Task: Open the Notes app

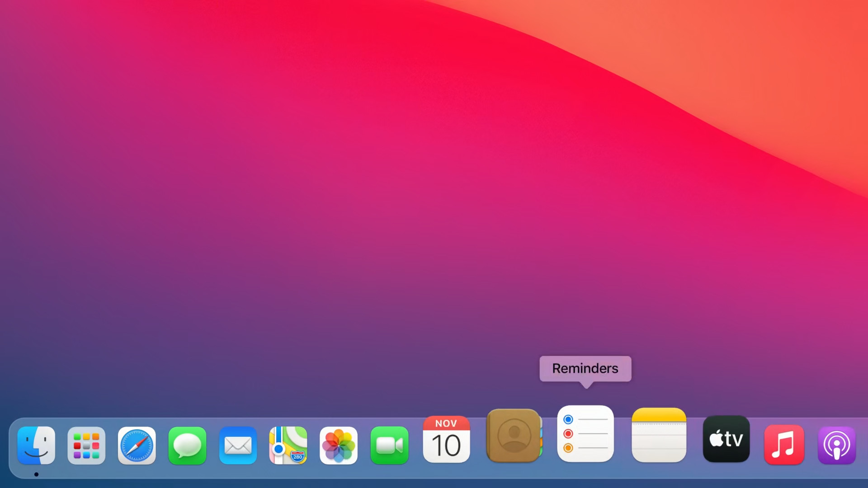Action: click(x=658, y=436)
